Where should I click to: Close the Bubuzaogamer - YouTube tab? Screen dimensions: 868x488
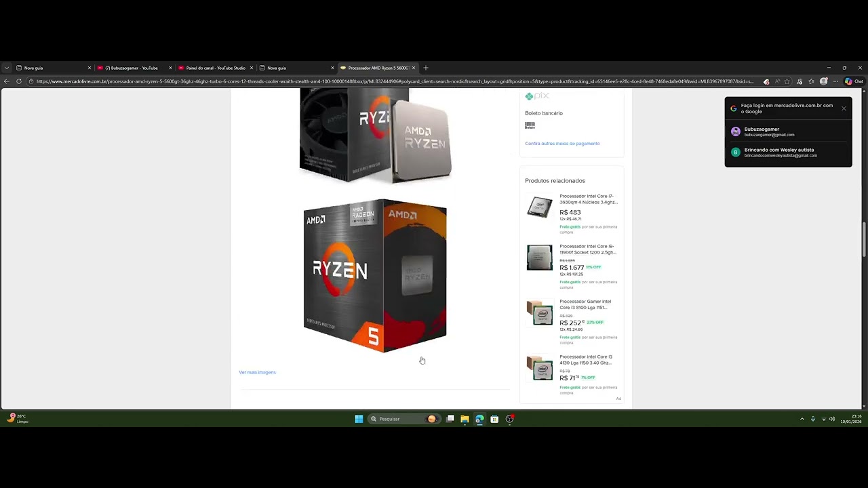170,68
